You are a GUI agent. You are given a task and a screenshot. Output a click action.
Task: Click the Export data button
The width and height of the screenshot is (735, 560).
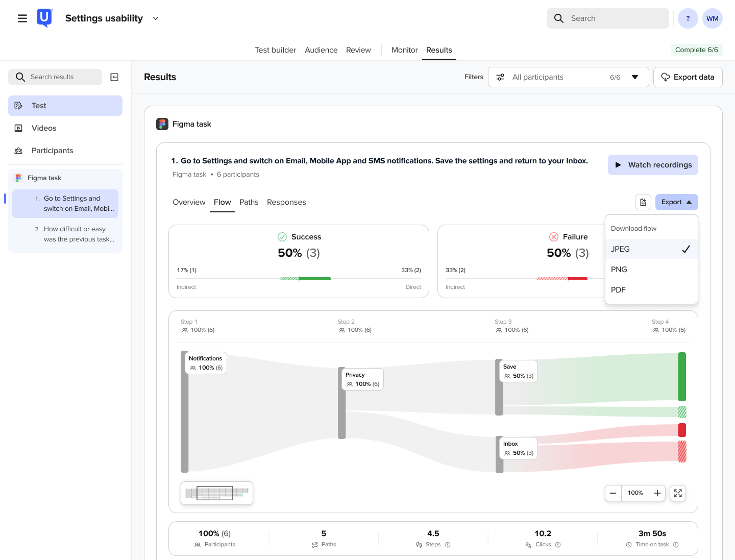(688, 77)
